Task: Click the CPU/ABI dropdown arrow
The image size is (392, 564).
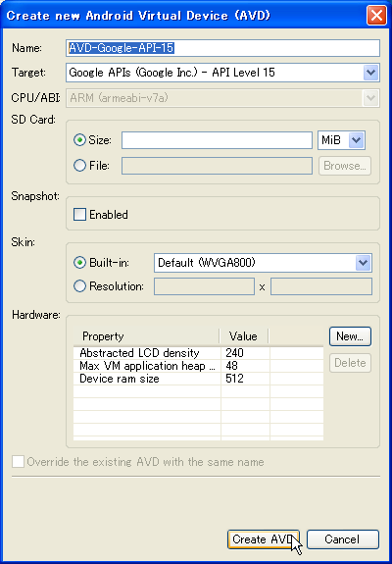Action: [x=370, y=98]
